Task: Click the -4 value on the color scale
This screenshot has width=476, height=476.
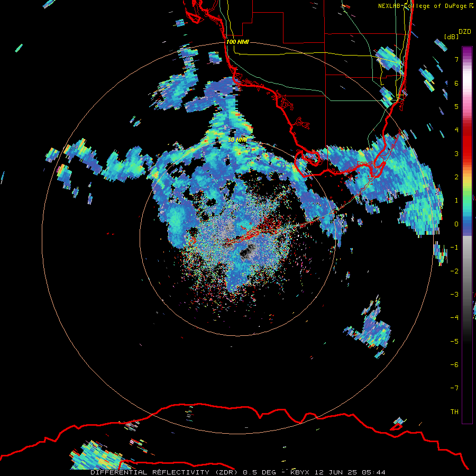Action: (x=454, y=318)
